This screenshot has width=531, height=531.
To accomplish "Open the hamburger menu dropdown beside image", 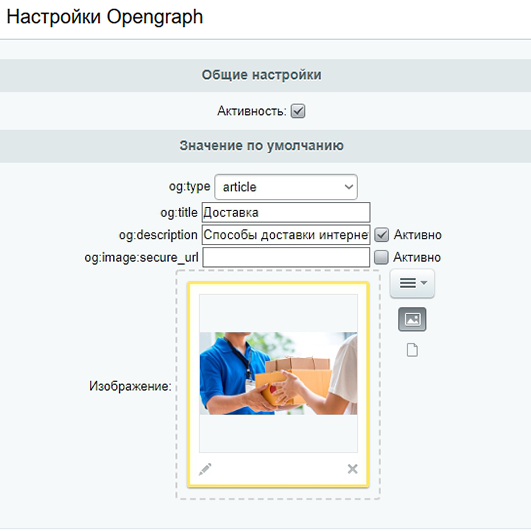I will [x=412, y=283].
